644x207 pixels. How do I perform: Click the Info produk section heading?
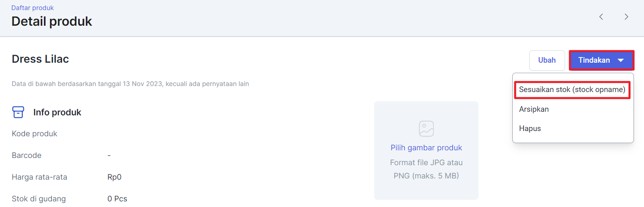[x=57, y=113]
